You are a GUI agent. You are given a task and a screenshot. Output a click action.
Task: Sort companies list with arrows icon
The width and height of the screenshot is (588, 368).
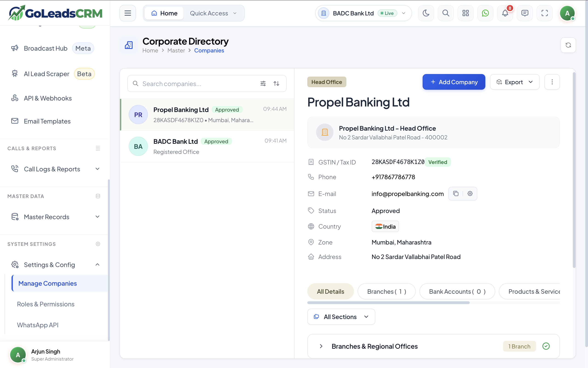tap(276, 83)
